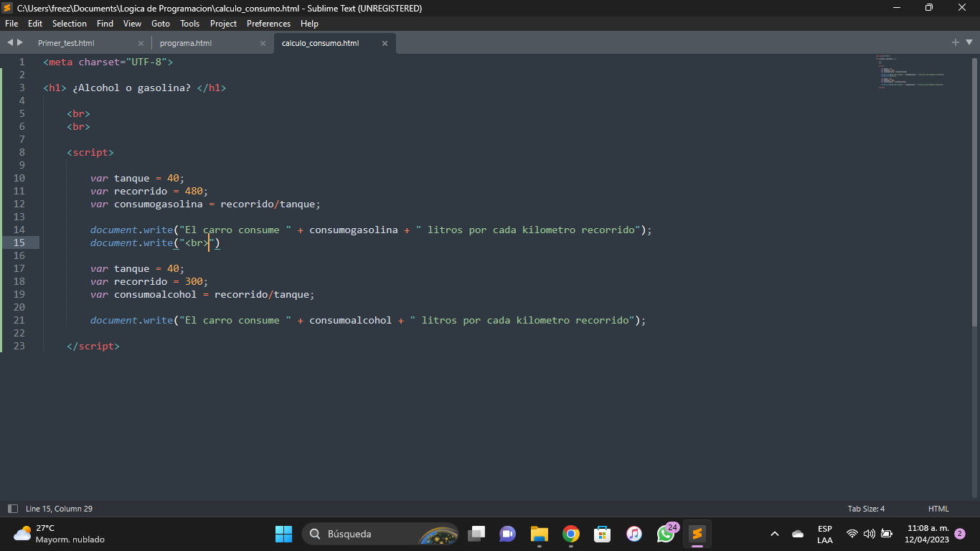Close the Primer_test.html tab
This screenshot has height=551, width=980.
(x=141, y=43)
